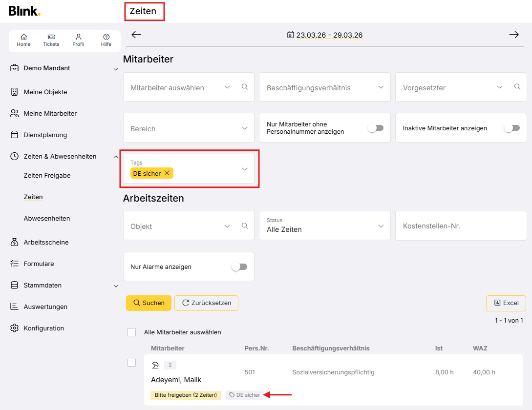Toggle Nur Mitarbeiter ohne Personalnummer anzeigen
This screenshot has width=532, height=410.
(x=376, y=128)
